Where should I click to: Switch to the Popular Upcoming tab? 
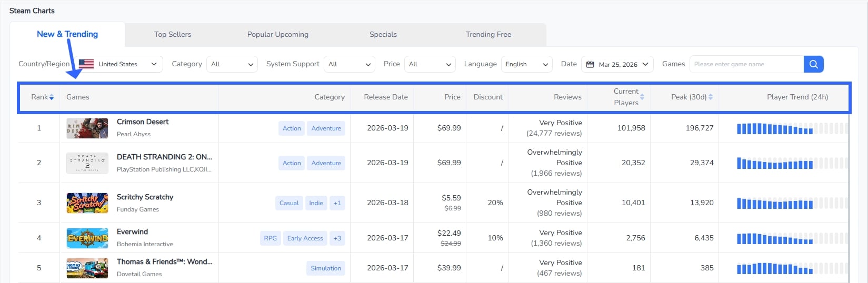pyautogui.click(x=278, y=34)
